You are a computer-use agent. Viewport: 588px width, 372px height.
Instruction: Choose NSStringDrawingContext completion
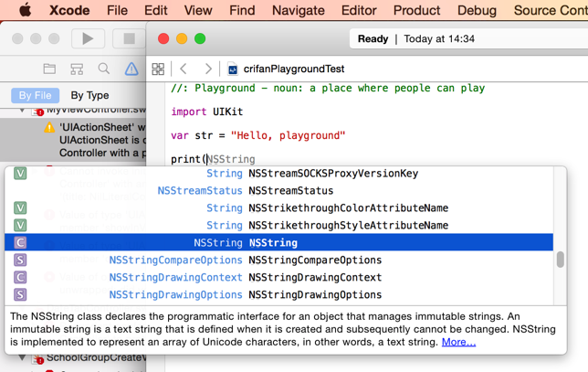click(x=279, y=277)
